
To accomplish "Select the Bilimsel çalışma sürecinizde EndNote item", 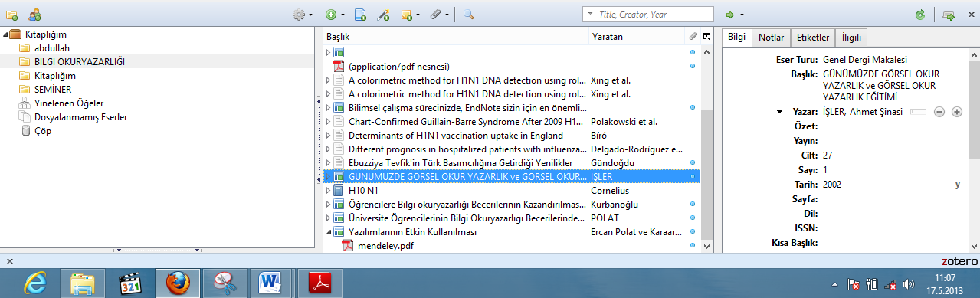I will click(511, 108).
